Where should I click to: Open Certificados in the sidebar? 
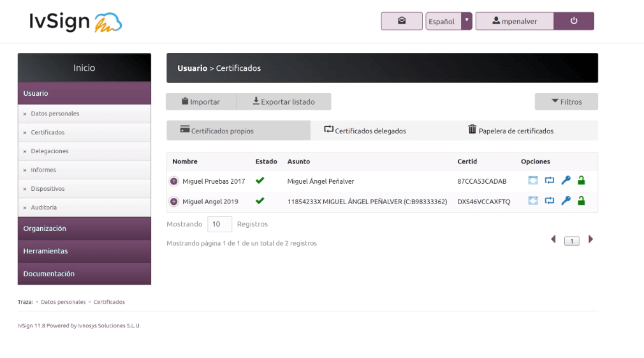pos(84,132)
